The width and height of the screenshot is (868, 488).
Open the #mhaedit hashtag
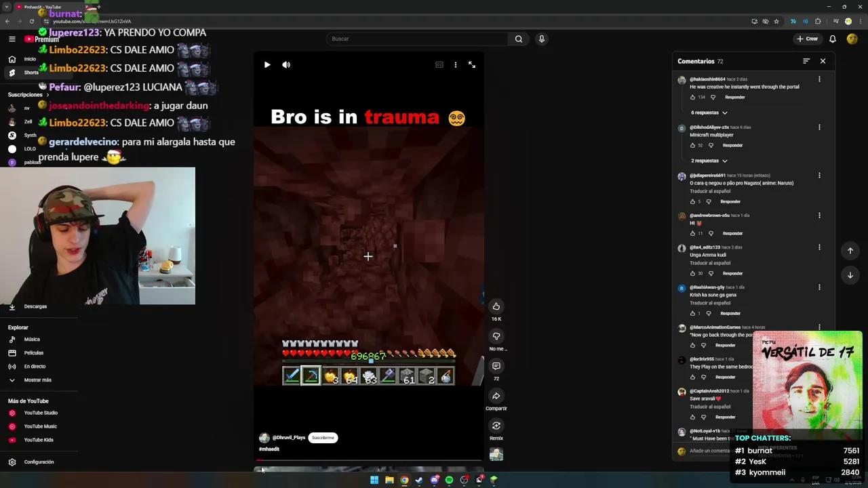pos(269,449)
